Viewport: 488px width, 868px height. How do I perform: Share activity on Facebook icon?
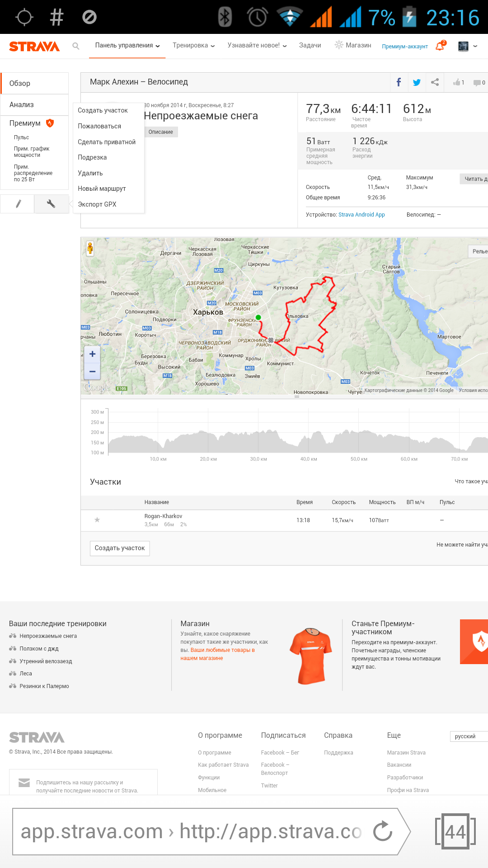coord(399,82)
